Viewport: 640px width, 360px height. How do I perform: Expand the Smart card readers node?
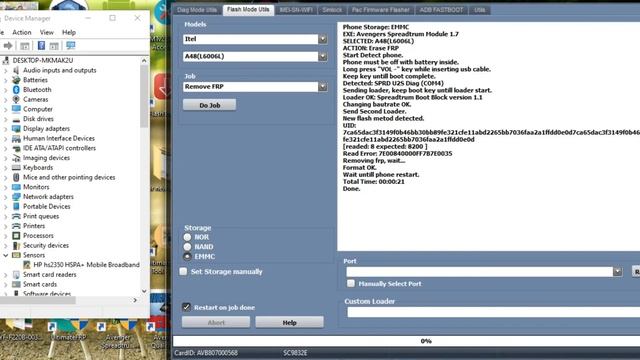click(x=6, y=275)
